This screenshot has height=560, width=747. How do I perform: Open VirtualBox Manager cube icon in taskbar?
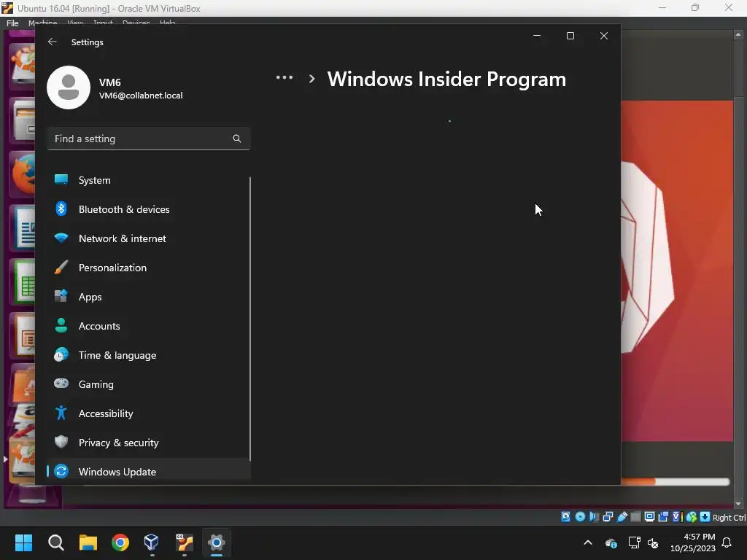click(x=152, y=542)
